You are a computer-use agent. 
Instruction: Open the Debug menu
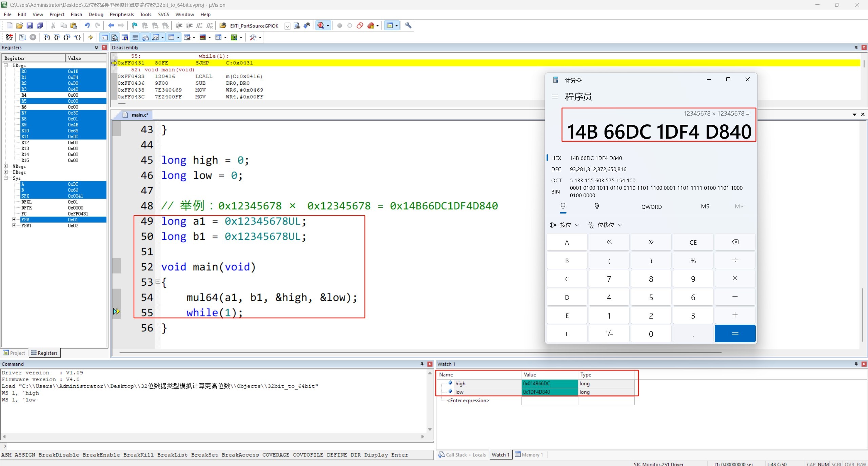point(96,15)
